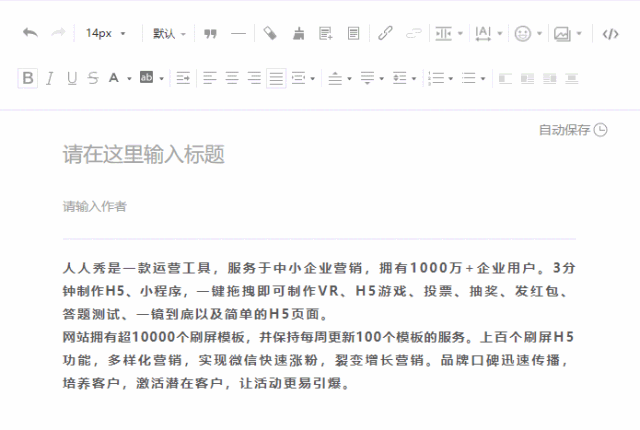640x430 pixels.
Task: Expand the emoji dropdown arrow
Action: [540, 34]
